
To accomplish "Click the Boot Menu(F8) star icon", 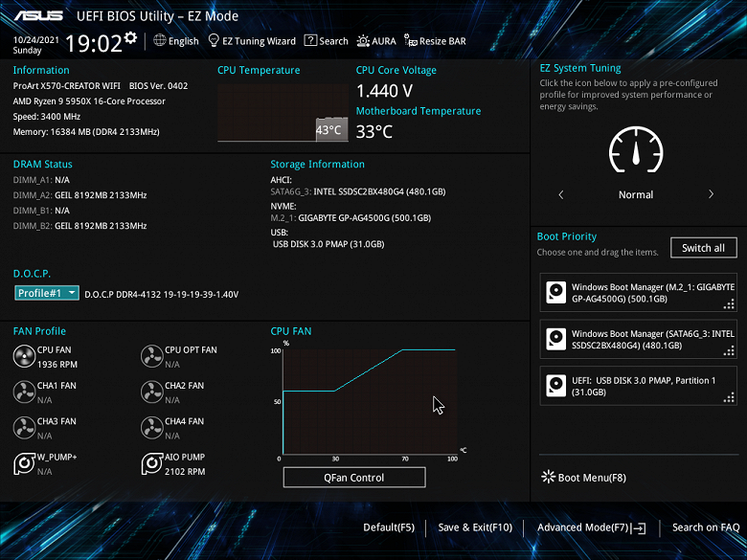I will click(x=549, y=477).
